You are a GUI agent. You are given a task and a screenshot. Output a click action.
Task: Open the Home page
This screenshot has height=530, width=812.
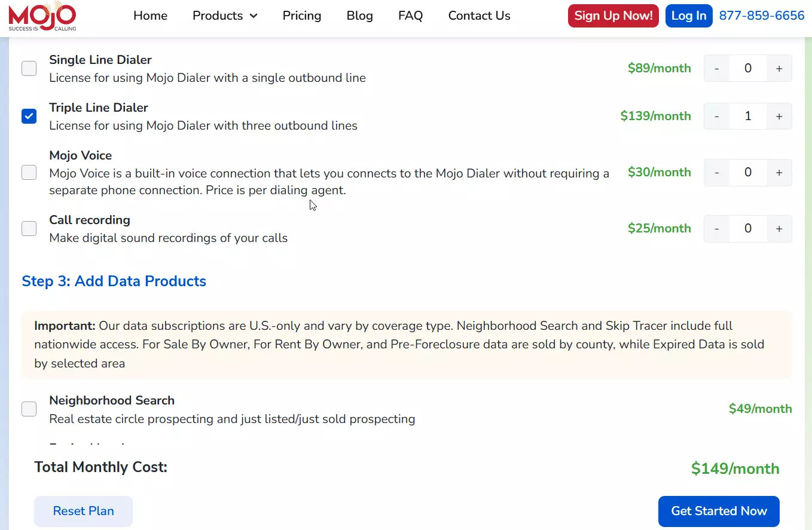[150, 16]
